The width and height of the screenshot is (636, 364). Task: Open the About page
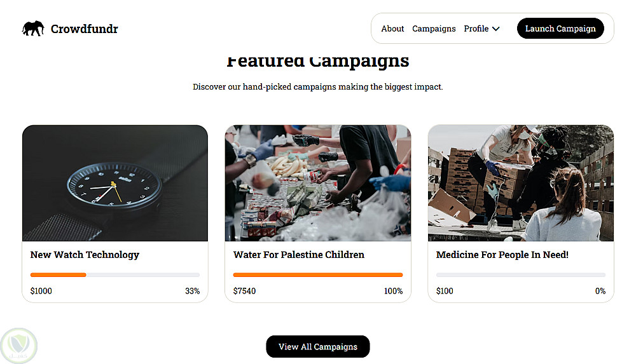[392, 29]
